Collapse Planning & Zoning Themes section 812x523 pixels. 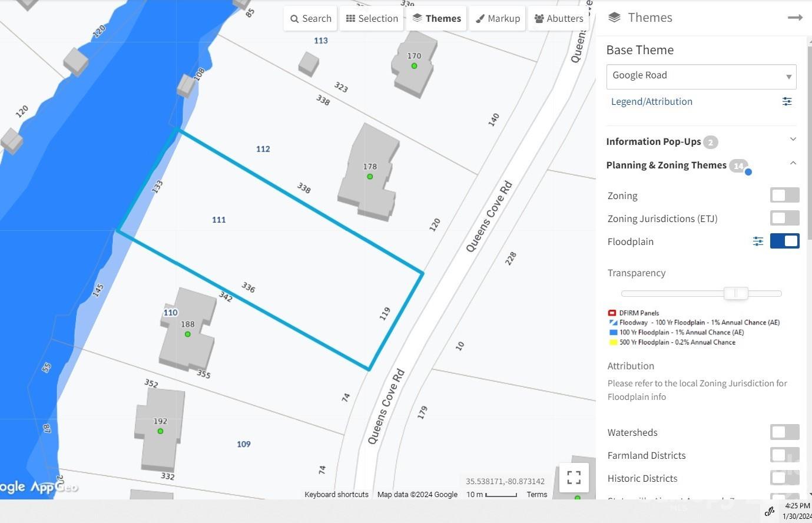(x=793, y=163)
